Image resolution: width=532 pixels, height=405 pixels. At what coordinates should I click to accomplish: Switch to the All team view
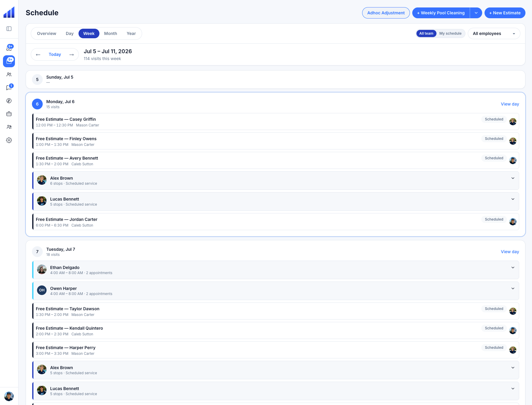(x=426, y=33)
